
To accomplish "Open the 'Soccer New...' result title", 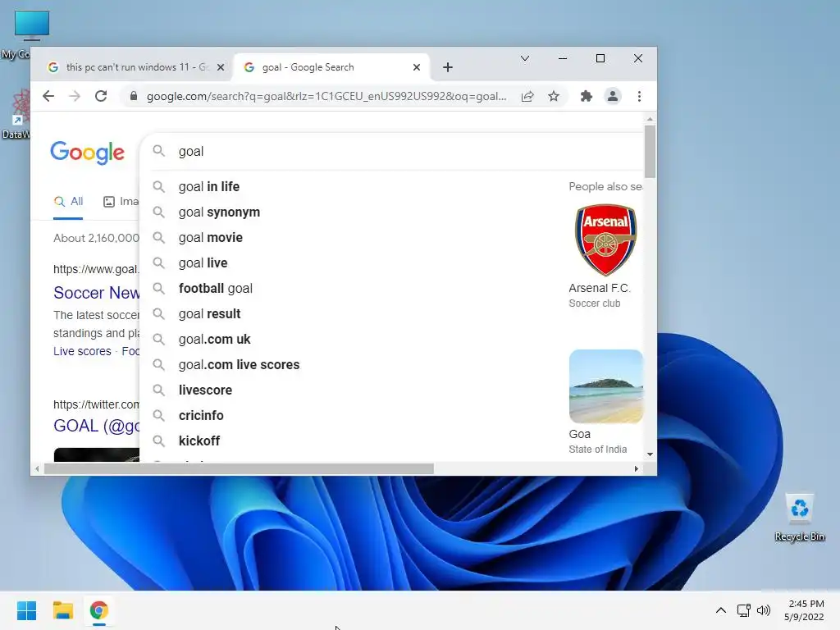I will pos(97,293).
